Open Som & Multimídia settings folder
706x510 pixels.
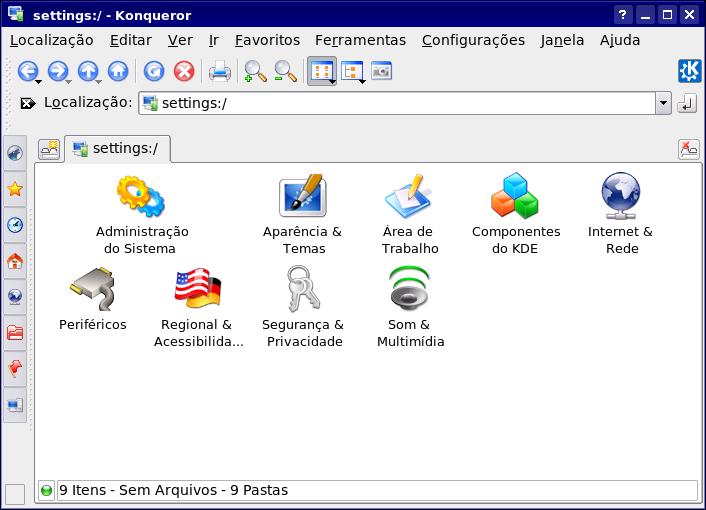(410, 307)
